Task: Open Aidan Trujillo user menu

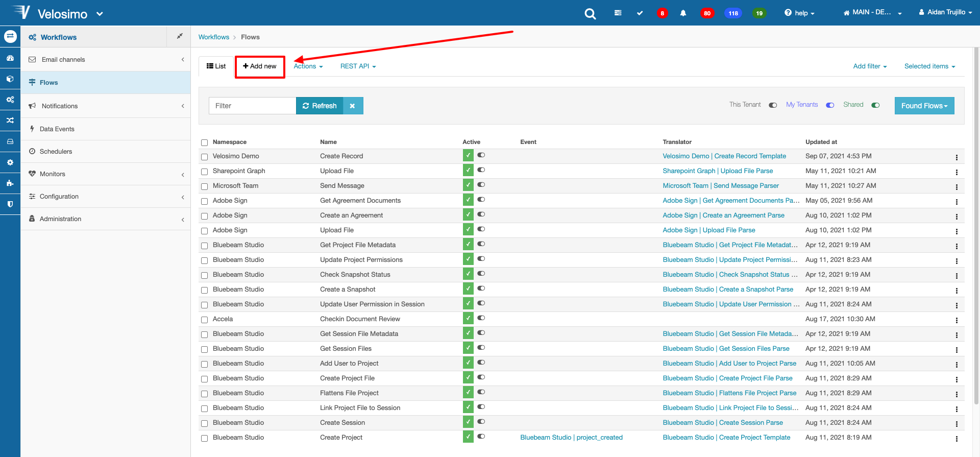Action: pyautogui.click(x=945, y=12)
